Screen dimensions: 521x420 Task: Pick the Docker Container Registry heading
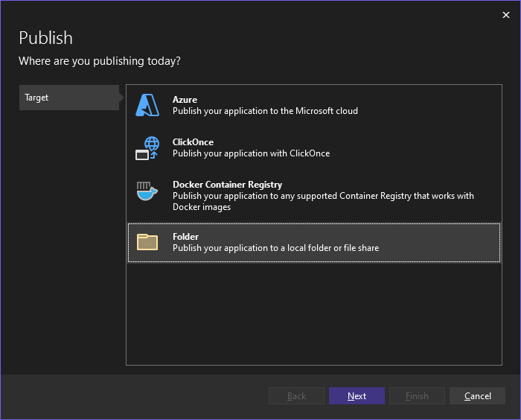click(227, 185)
